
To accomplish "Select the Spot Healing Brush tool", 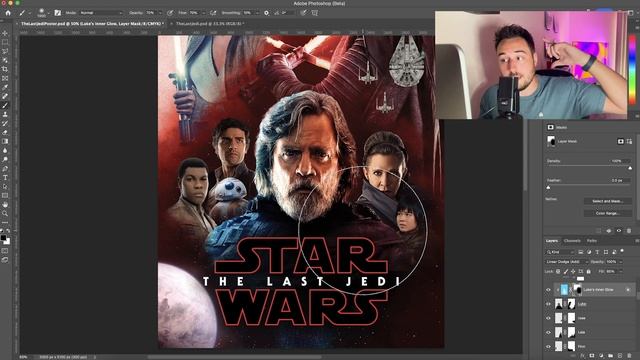I will [5, 96].
